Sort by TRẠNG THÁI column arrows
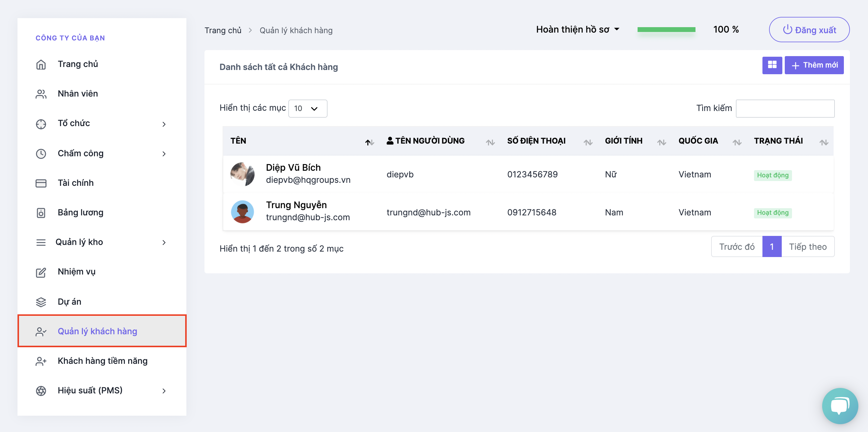This screenshot has height=432, width=868. (824, 142)
